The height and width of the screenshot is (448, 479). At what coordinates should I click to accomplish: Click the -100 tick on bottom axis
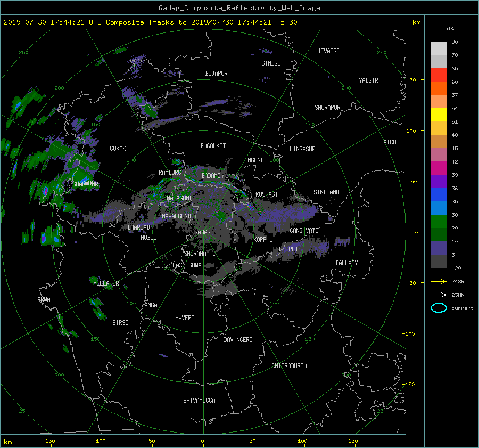(98, 441)
